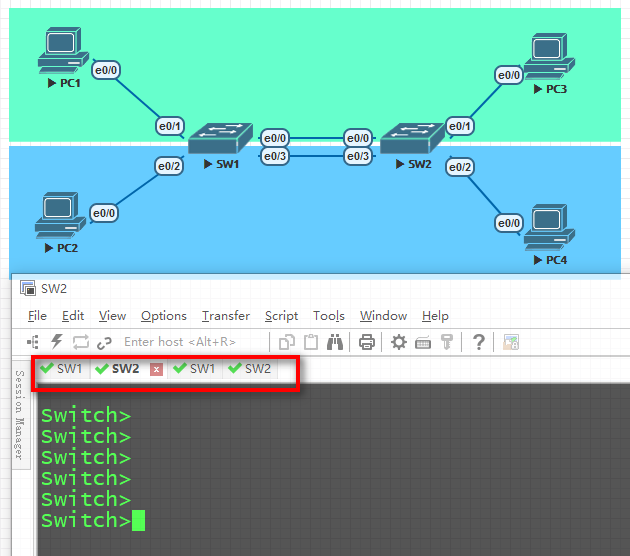The image size is (630, 556).
Task: Click SW1's e0/2 interface label
Action: pos(169,166)
